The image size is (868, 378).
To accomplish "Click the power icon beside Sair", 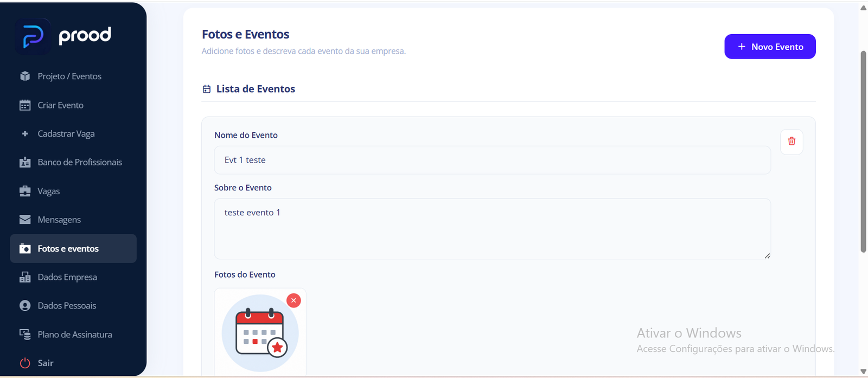I will [x=25, y=363].
